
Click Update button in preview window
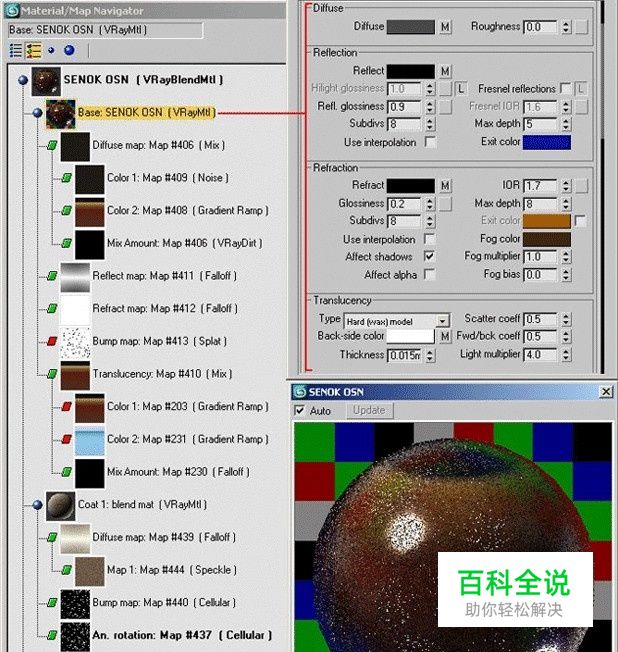pyautogui.click(x=369, y=410)
